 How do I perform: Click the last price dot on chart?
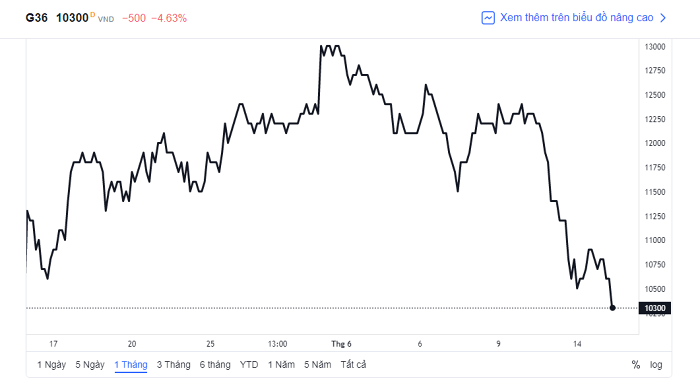click(x=612, y=308)
